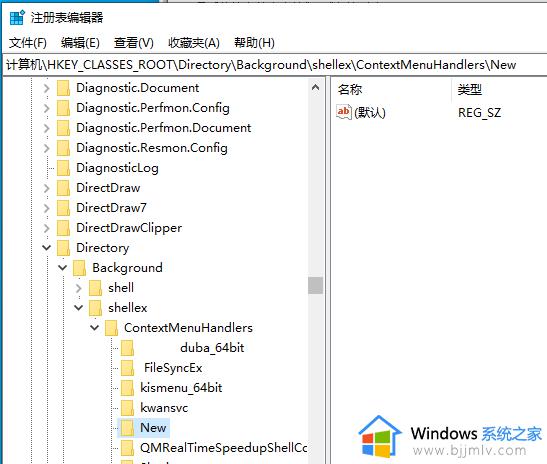Image resolution: width=547 pixels, height=464 pixels.
Task: Select the Background tree label
Action: pyautogui.click(x=127, y=268)
